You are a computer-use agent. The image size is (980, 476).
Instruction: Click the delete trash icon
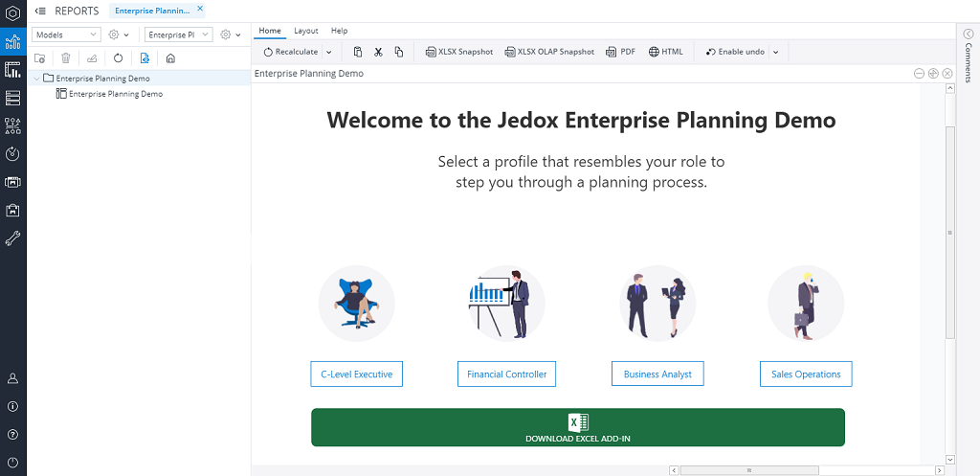(66, 57)
